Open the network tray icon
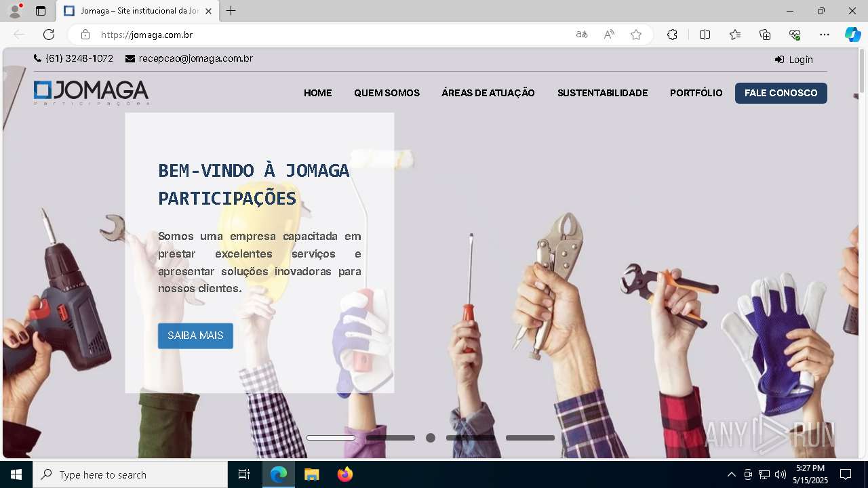 pos(764,474)
